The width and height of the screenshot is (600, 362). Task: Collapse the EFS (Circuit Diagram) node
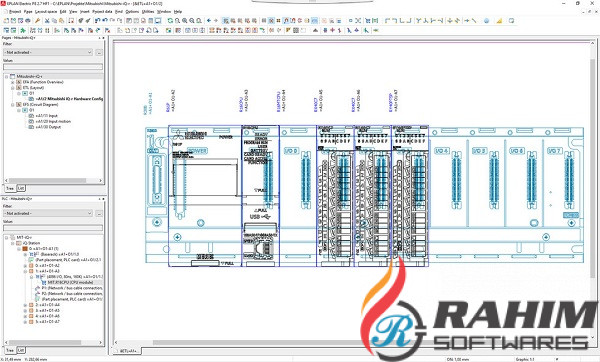(13, 104)
